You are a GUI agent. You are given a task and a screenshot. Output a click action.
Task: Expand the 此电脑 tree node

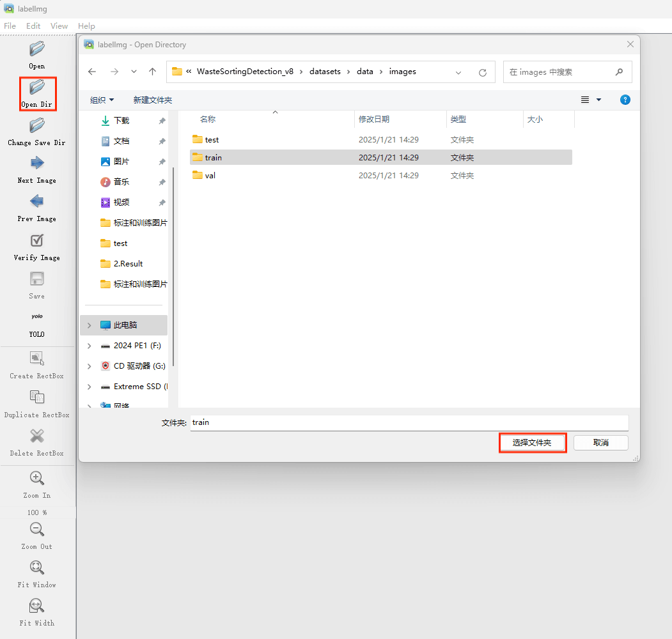coord(89,325)
